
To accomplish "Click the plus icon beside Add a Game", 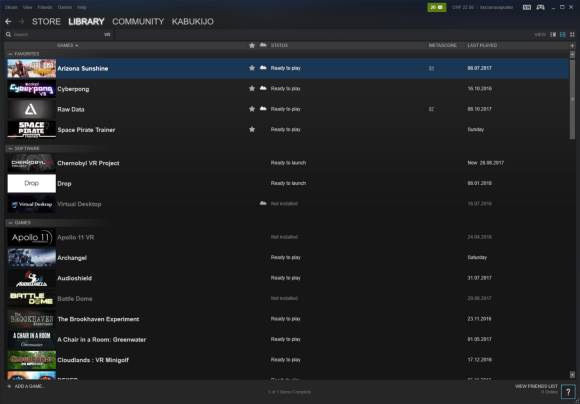I will point(9,386).
